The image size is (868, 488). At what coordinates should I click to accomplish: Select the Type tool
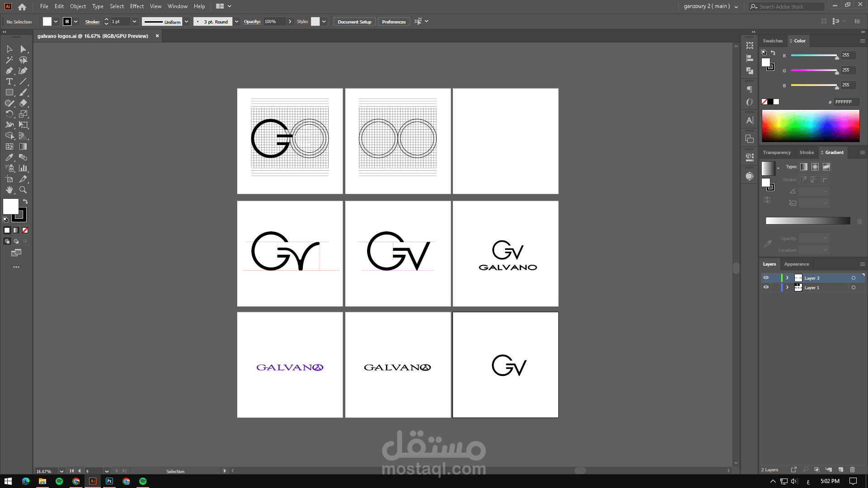click(9, 81)
